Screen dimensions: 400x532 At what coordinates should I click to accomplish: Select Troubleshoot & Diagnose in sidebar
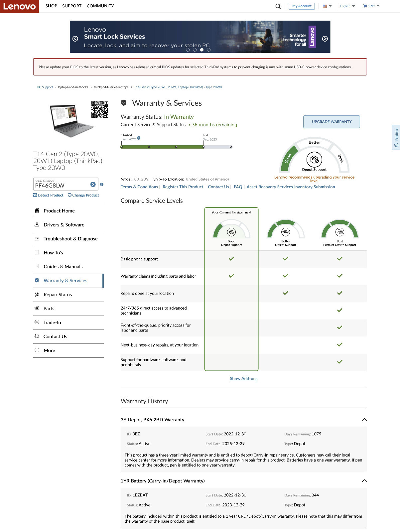[68, 239]
